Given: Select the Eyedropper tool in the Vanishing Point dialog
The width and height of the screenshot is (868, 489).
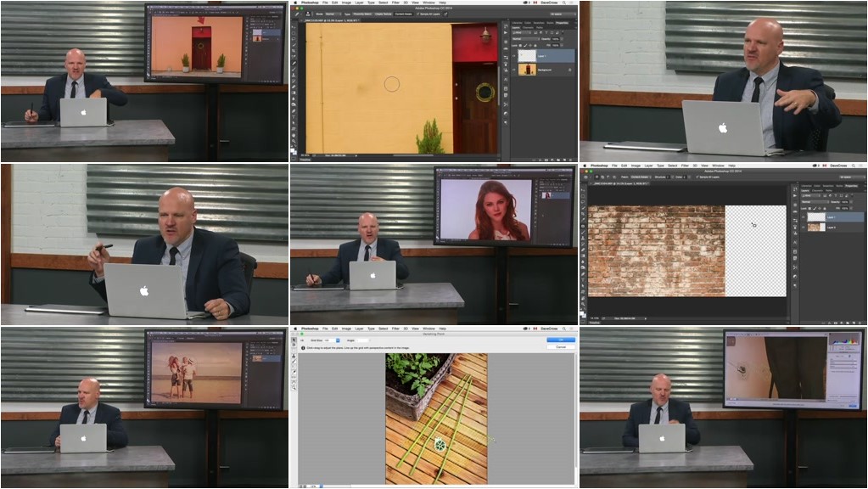Looking at the screenshot, I should (294, 372).
